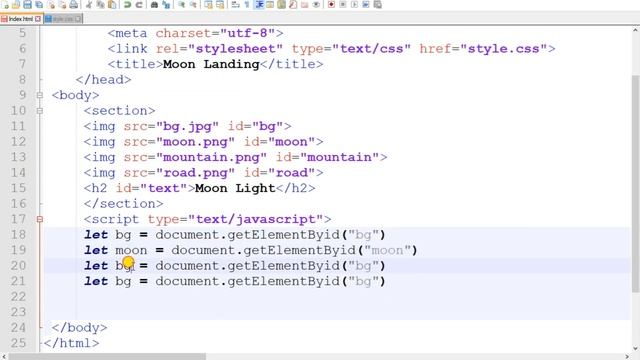
Task: Open Find with the binoculars icon
Action: click(x=155, y=5)
